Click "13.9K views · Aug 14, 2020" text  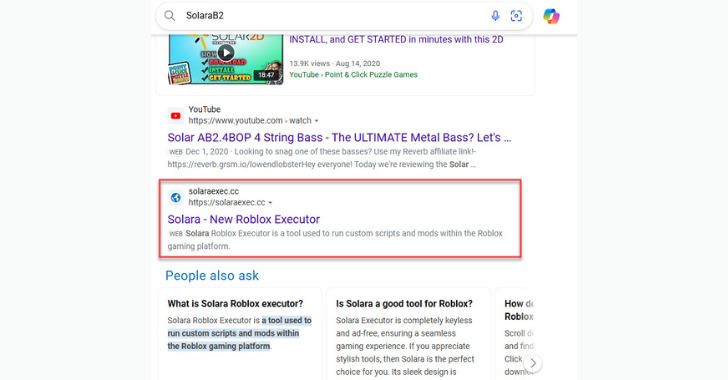click(x=334, y=63)
